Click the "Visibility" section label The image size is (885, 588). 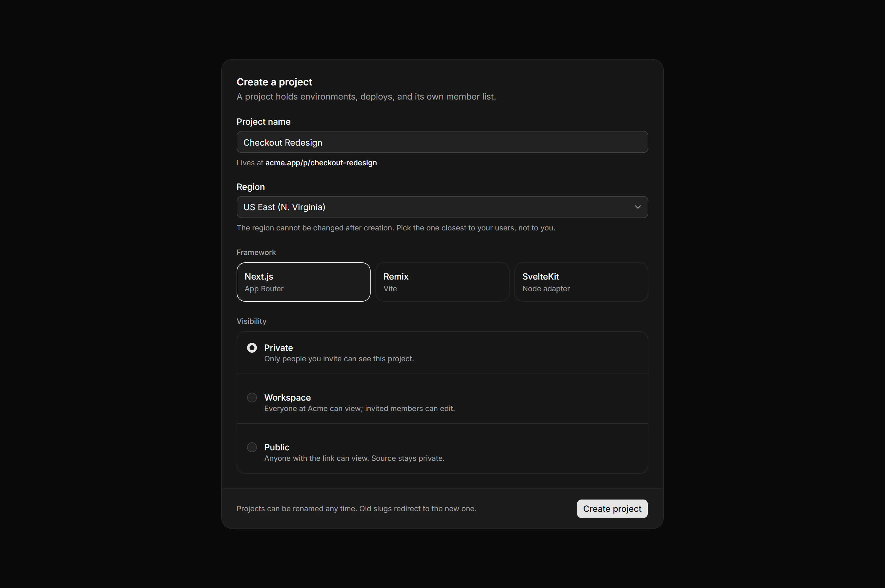(251, 321)
